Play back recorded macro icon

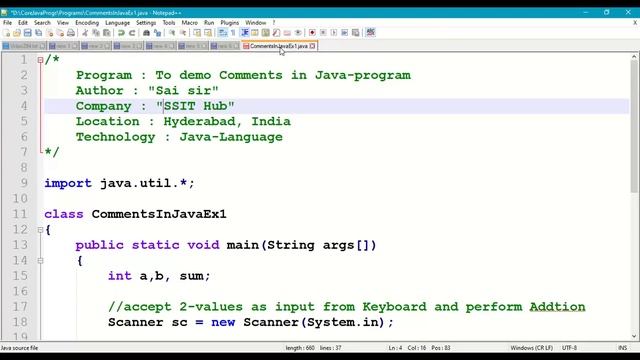(334, 33)
